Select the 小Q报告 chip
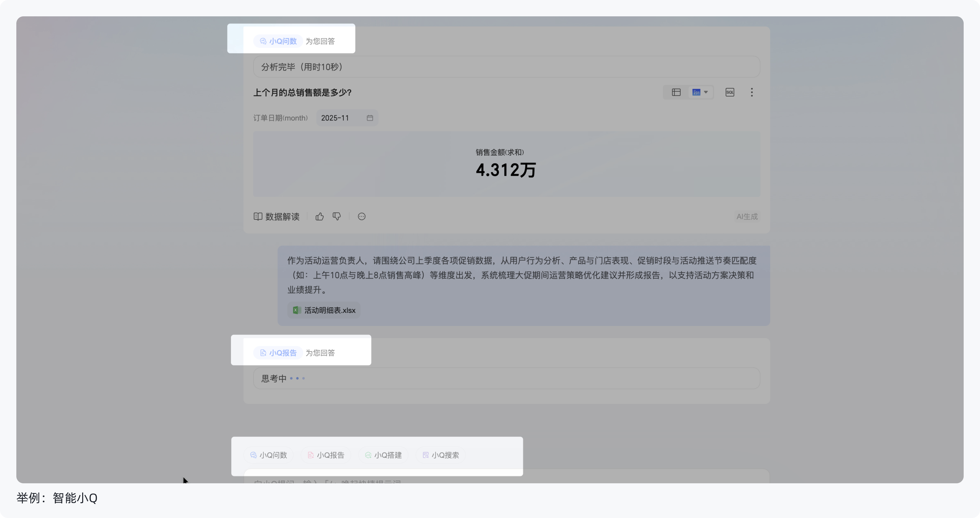 coord(326,455)
